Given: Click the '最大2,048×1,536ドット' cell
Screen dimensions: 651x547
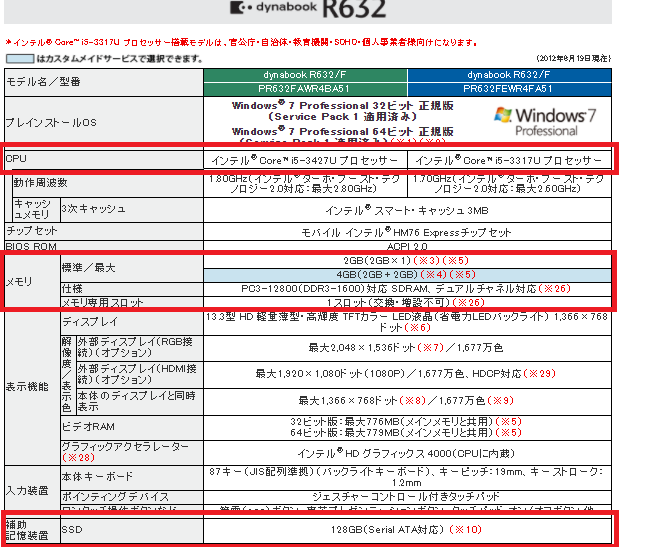Looking at the screenshot, I should coord(407,348).
